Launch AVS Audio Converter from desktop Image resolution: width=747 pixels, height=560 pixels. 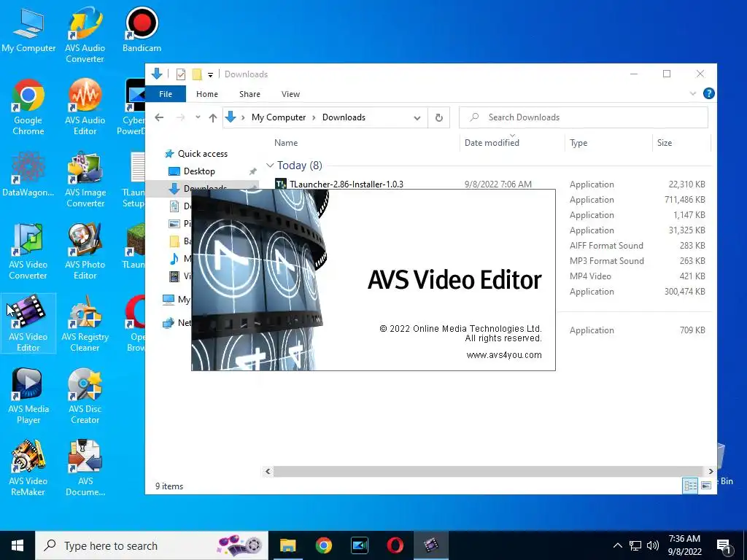pos(85,35)
